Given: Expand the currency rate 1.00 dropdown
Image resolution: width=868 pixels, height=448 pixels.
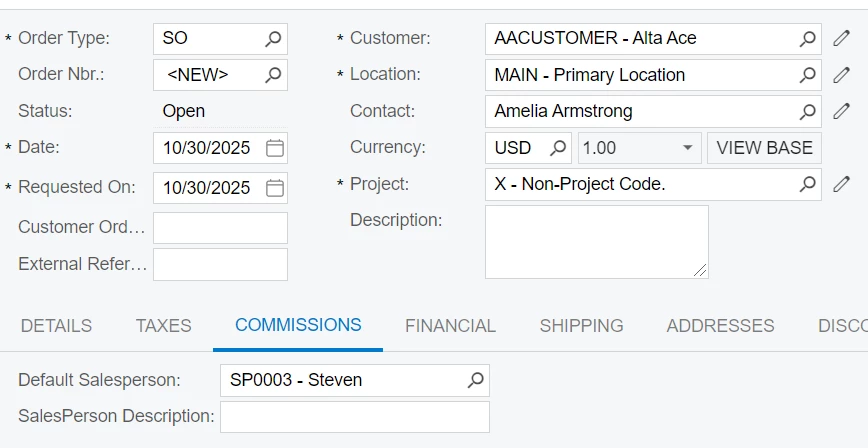Looking at the screenshot, I should click(687, 148).
